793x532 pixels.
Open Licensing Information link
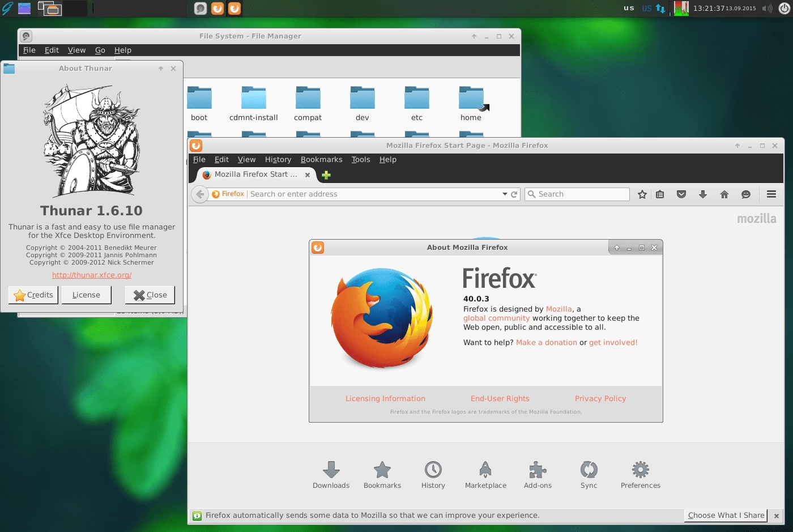[385, 399]
